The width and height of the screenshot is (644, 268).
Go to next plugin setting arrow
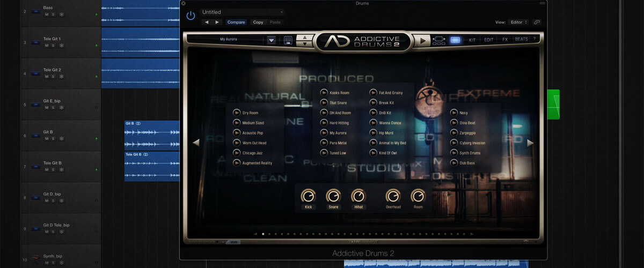[x=217, y=22]
